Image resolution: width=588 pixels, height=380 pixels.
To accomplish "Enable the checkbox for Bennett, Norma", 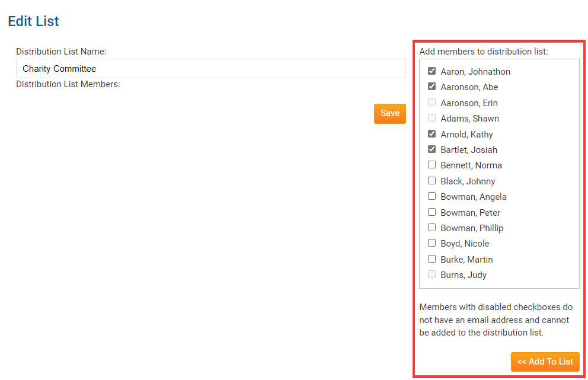I will pos(432,165).
